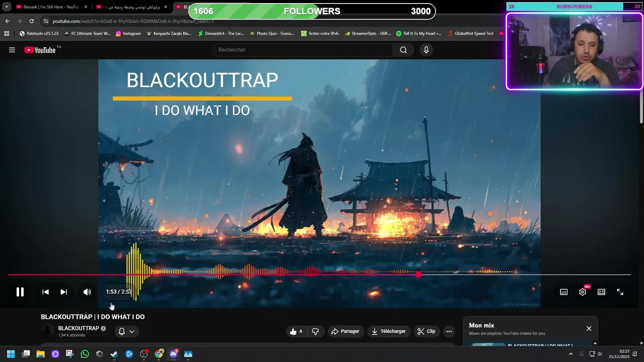Screen dimensions: 644x362
Task: Click the Télécharger download button
Action: (388, 331)
